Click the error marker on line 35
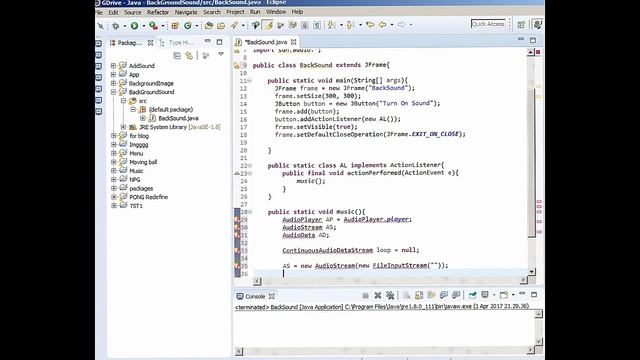 [237, 266]
